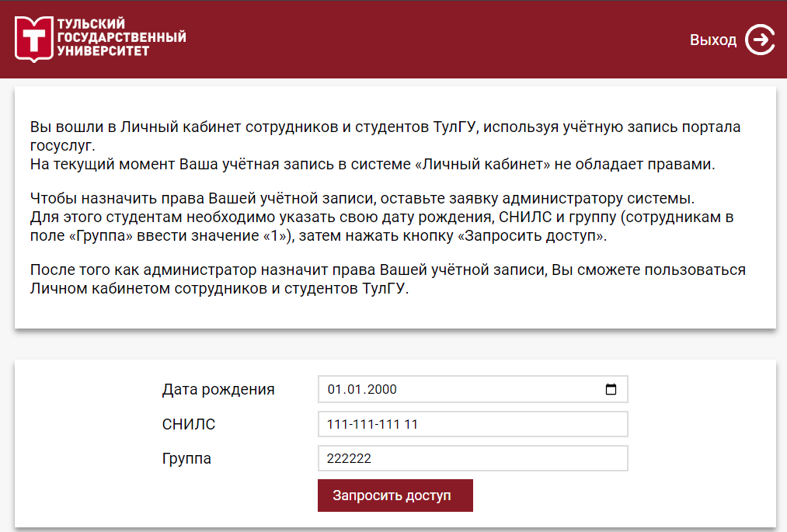Click the exit arrow circle icon
The height and width of the screenshot is (532, 787).
click(x=760, y=40)
